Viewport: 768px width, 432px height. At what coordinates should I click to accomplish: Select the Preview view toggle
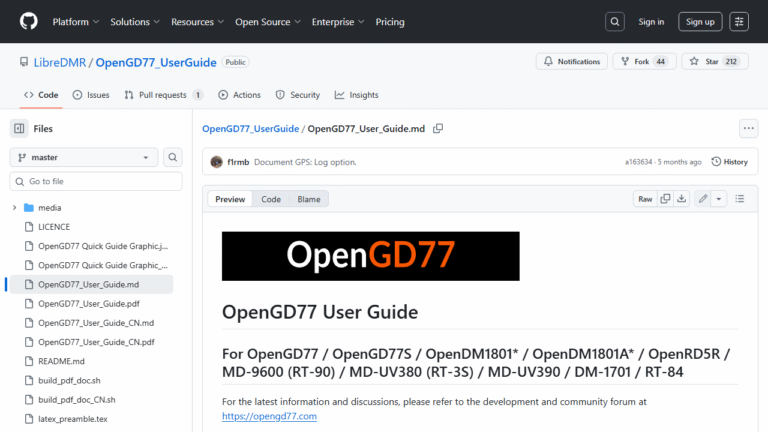pos(230,199)
